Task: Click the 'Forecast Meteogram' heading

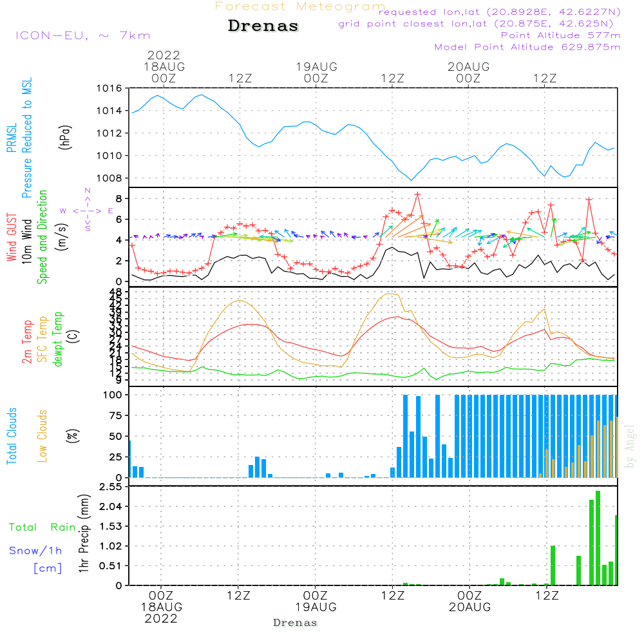Action: point(299,6)
